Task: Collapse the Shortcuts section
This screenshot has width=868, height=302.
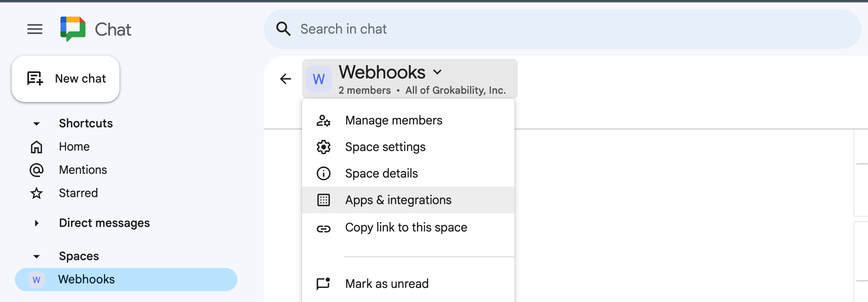Action: 37,124
